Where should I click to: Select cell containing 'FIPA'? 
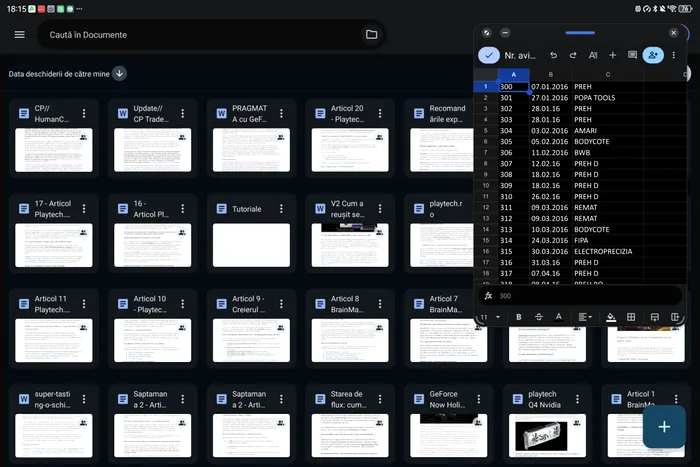tap(608, 240)
